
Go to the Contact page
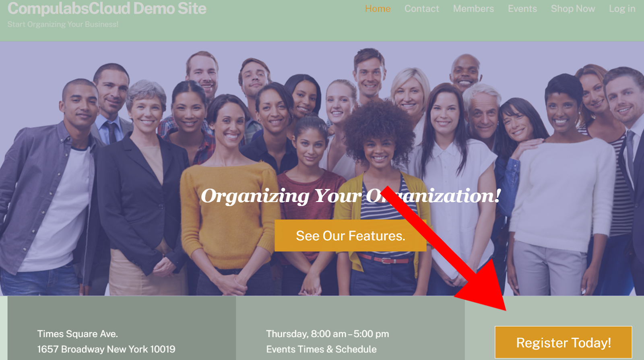[x=421, y=8]
